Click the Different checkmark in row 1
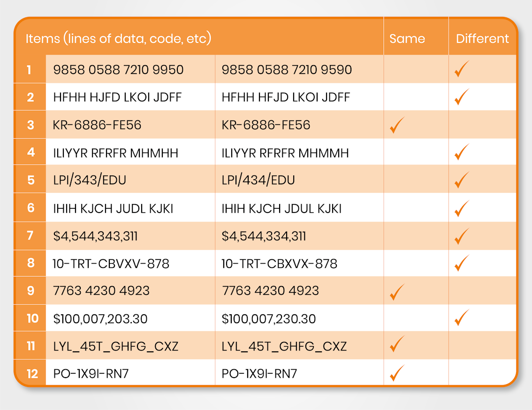Image resolution: width=532 pixels, height=410 pixels. (462, 69)
